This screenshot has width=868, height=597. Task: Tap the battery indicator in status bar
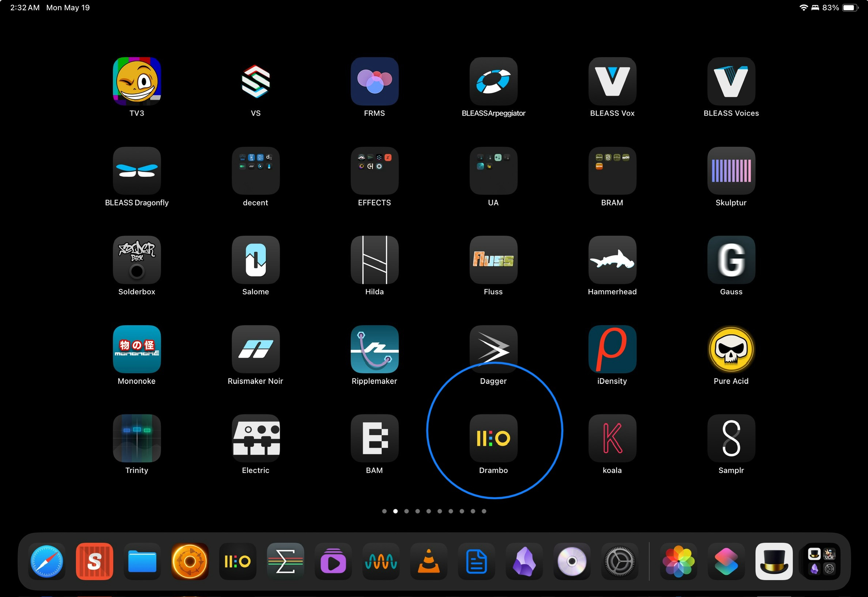pyautogui.click(x=850, y=7)
